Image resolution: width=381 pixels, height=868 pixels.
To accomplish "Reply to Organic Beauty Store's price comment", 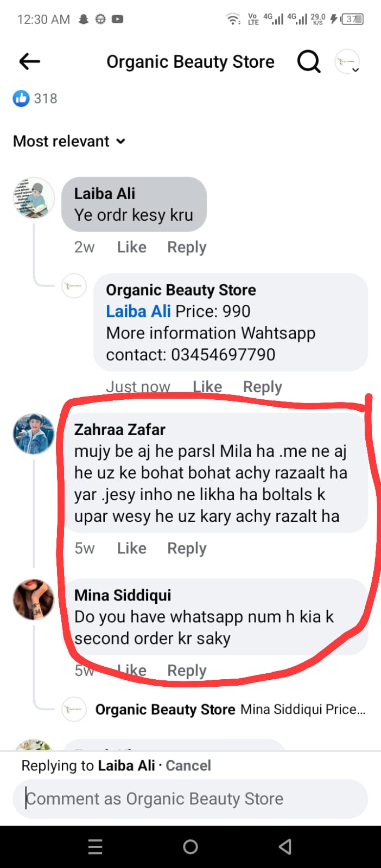I will point(262,387).
